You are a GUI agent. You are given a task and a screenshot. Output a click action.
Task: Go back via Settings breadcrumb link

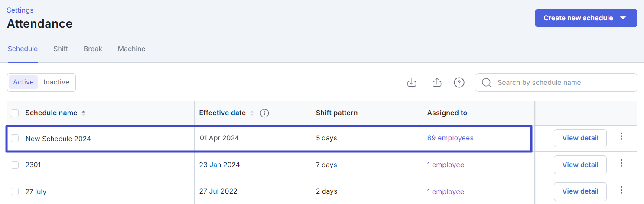coord(20,10)
